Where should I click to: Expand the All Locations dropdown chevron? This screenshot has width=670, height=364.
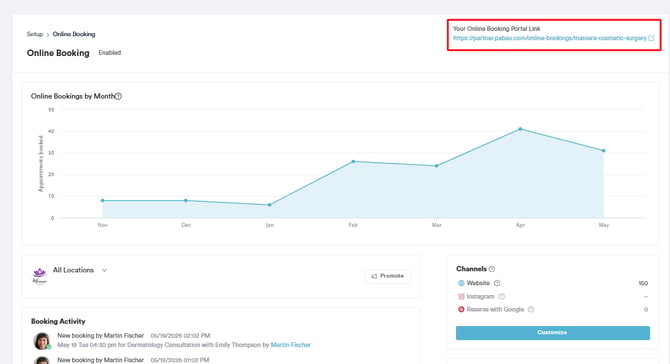click(104, 270)
